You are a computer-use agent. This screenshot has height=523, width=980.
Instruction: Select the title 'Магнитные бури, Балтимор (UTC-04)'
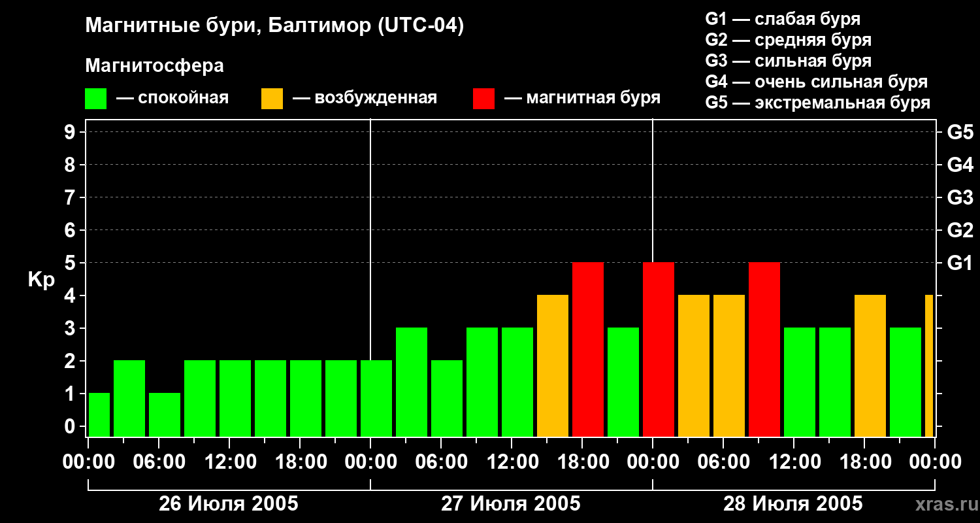pos(274,26)
